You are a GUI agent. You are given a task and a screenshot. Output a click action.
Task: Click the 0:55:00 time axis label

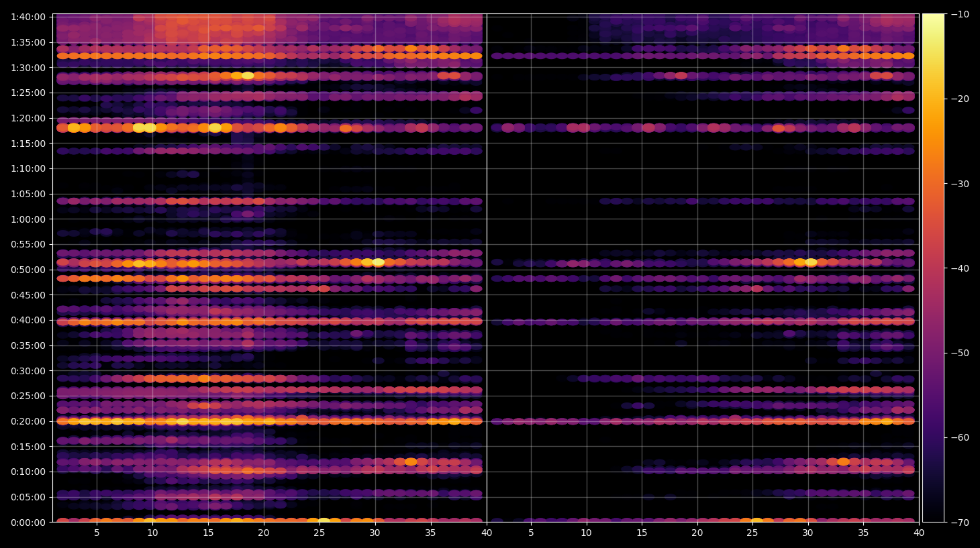coord(28,244)
